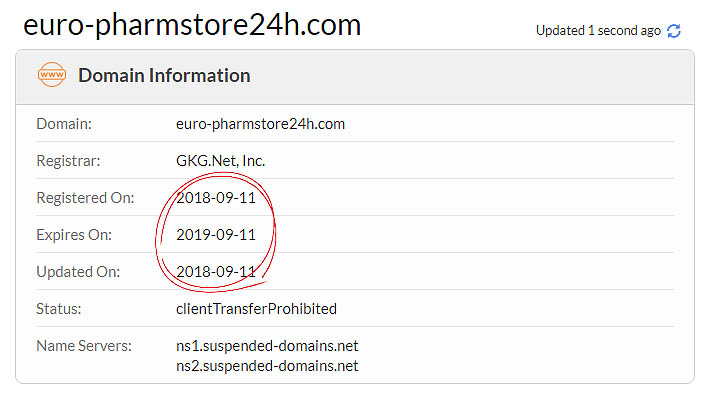Screen dimensions: 711x396
Task: Click the 'Expires On:' label
Action: [x=74, y=235]
